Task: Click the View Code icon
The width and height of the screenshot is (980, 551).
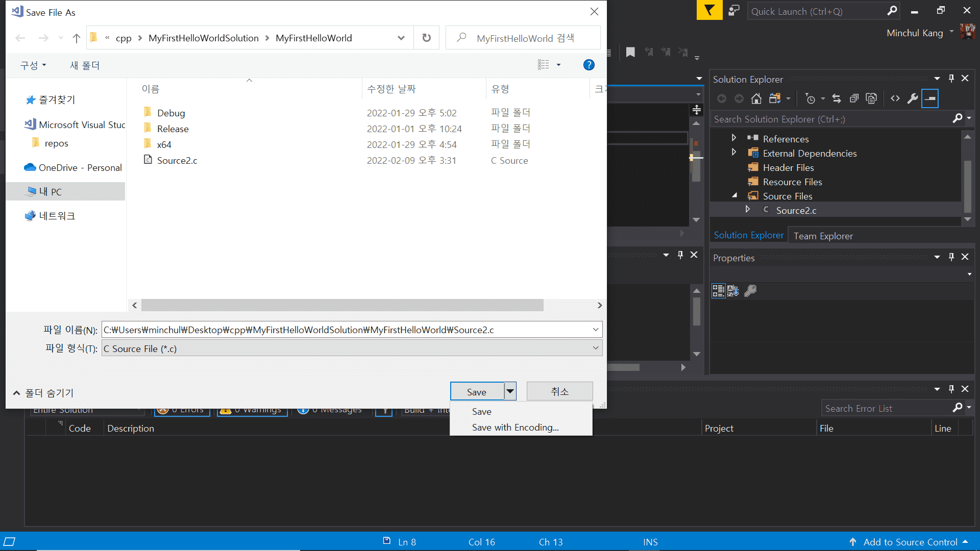Action: pos(895,98)
